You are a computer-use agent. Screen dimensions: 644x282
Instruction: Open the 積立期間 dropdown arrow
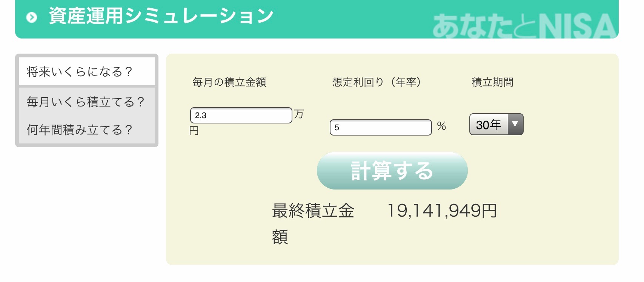515,124
